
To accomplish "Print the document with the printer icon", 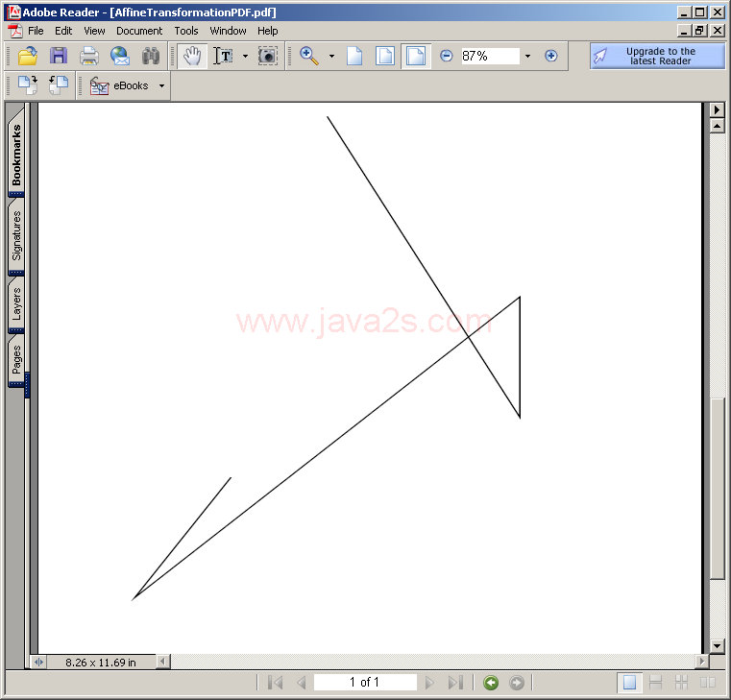I will coord(88,56).
